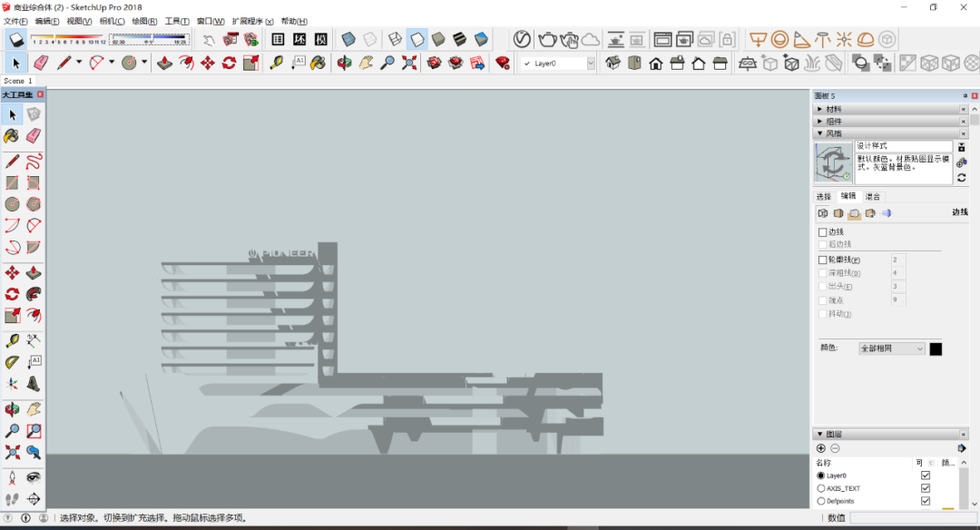Click Create new style icon
Screen dimensions: 980x530
point(961,162)
